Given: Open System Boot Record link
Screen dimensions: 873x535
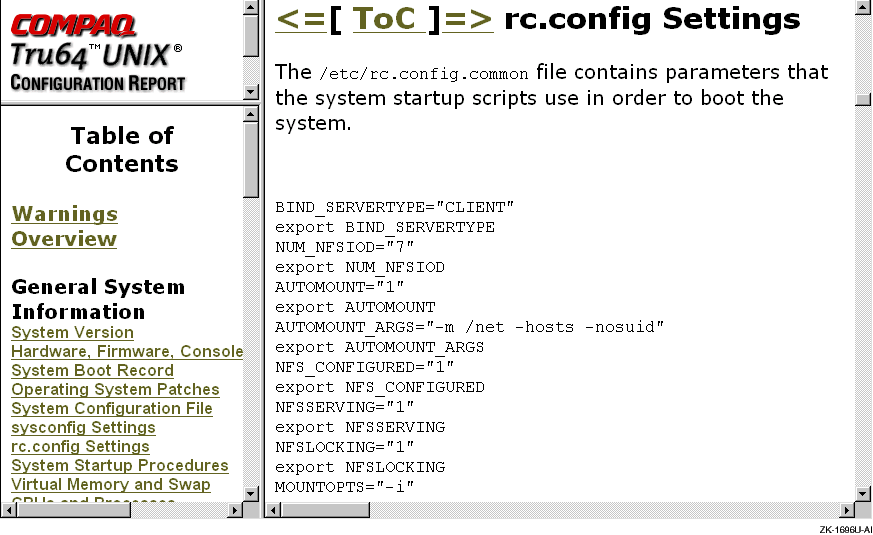Looking at the screenshot, I should point(92,371).
